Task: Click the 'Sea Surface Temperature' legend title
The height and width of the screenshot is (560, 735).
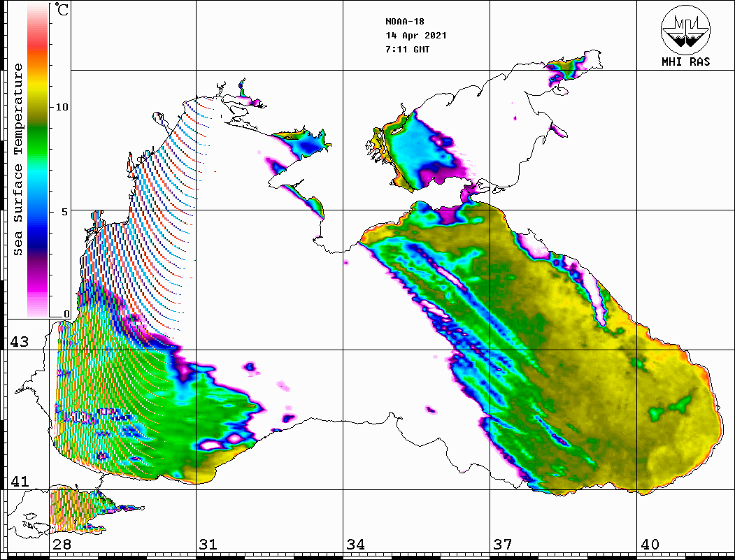Action: [17, 159]
